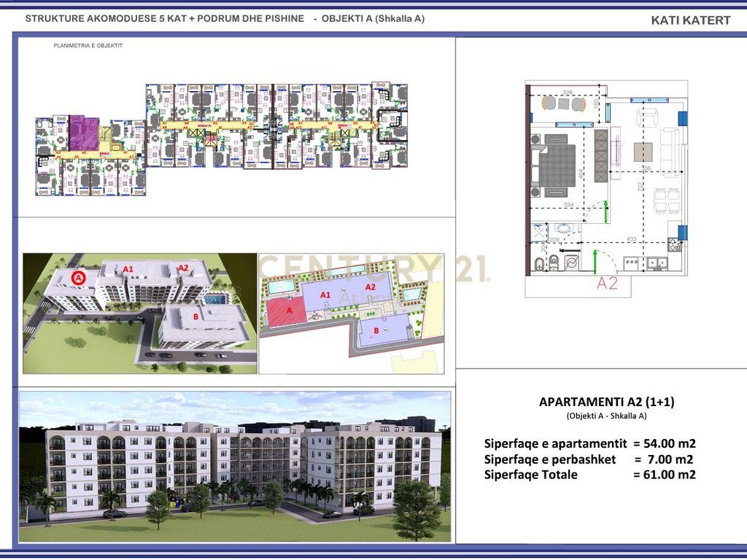Click the '727' living room length dimension
The height and width of the screenshot is (560, 747).
coord(640,187)
